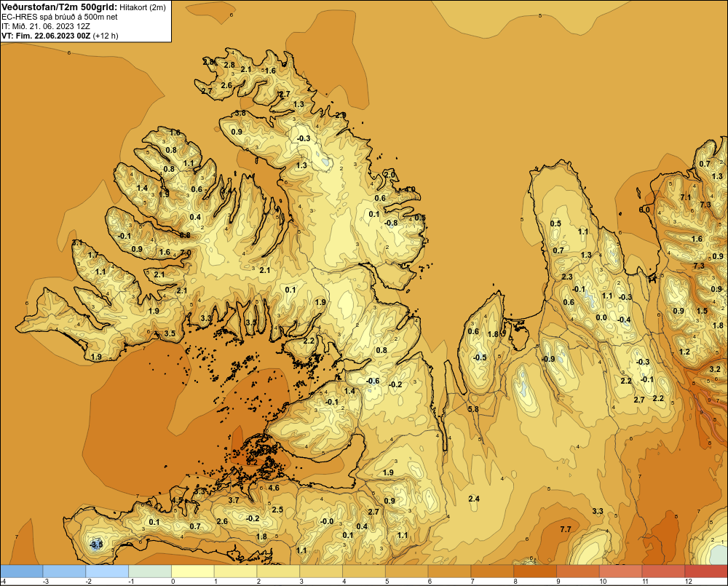Pick the legend swatch between 2 and 3
This screenshot has height=586, width=728.
[278, 571]
